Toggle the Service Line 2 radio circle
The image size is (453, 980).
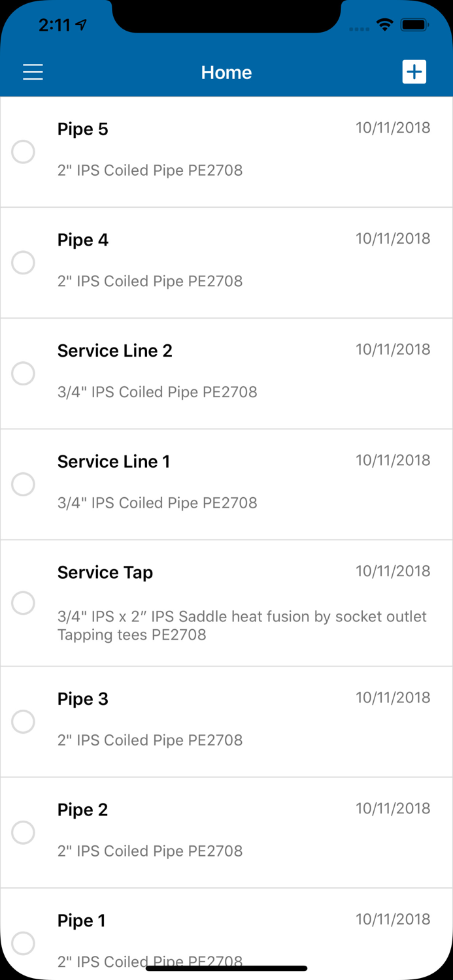24,374
